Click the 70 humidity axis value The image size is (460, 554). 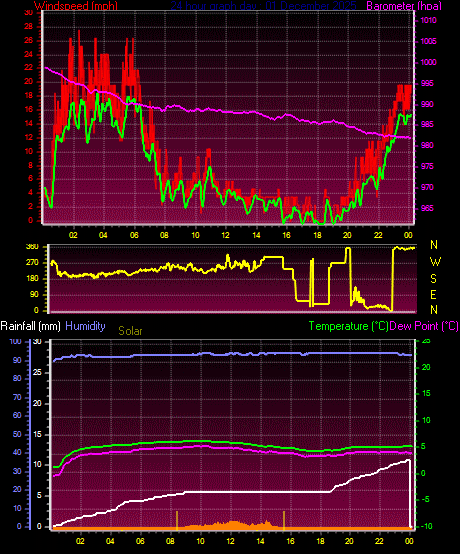[17, 397]
